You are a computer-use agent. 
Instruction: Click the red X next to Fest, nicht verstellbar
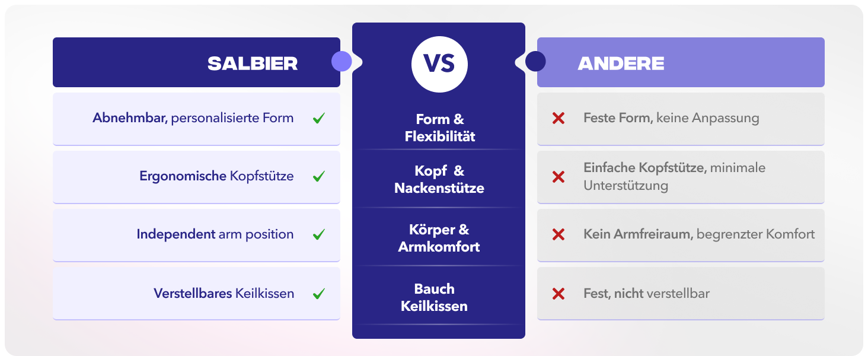click(x=558, y=293)
